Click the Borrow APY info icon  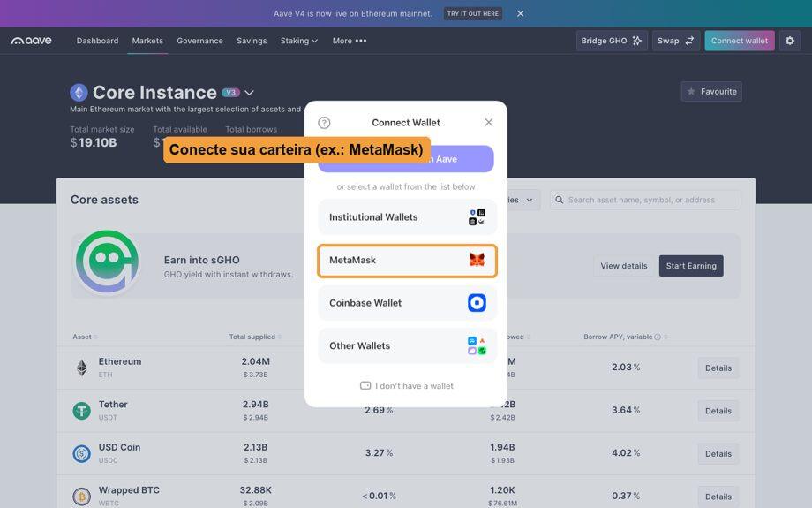click(658, 337)
